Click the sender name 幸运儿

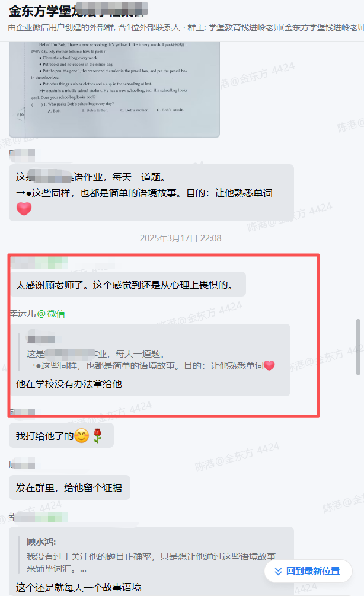point(23,314)
